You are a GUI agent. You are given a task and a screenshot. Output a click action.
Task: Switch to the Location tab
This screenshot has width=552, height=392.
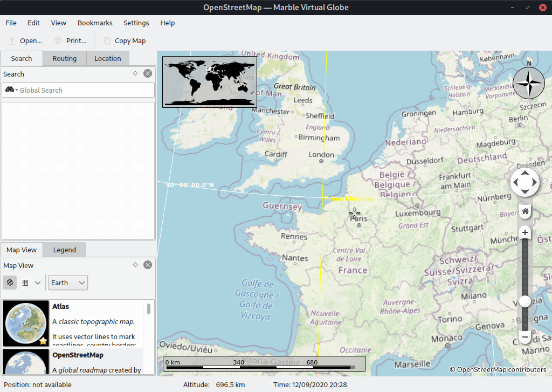[x=108, y=58]
